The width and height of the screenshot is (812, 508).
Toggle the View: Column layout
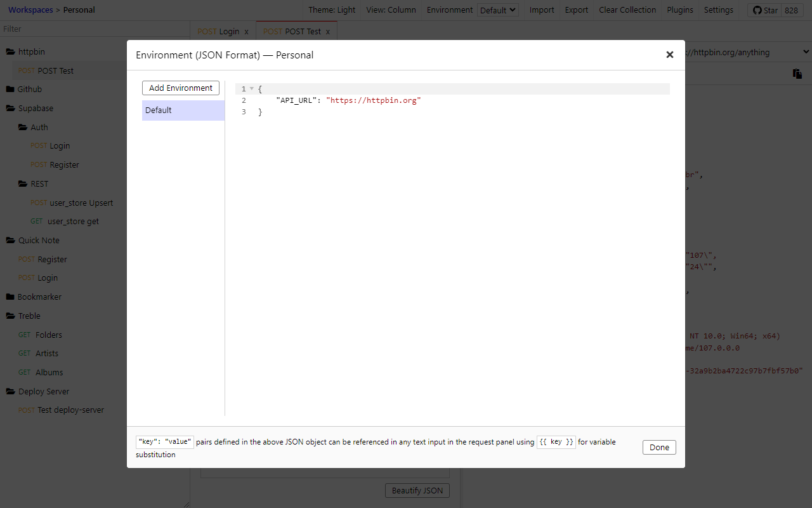[391, 10]
